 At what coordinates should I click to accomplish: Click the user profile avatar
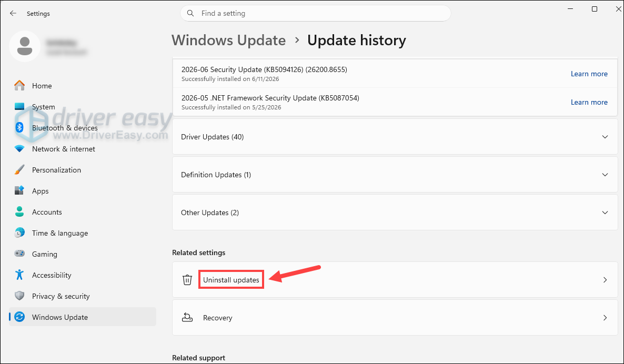pos(25,46)
